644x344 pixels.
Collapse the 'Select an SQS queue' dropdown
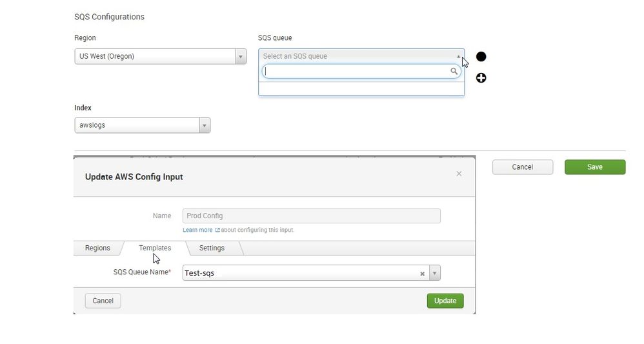458,56
